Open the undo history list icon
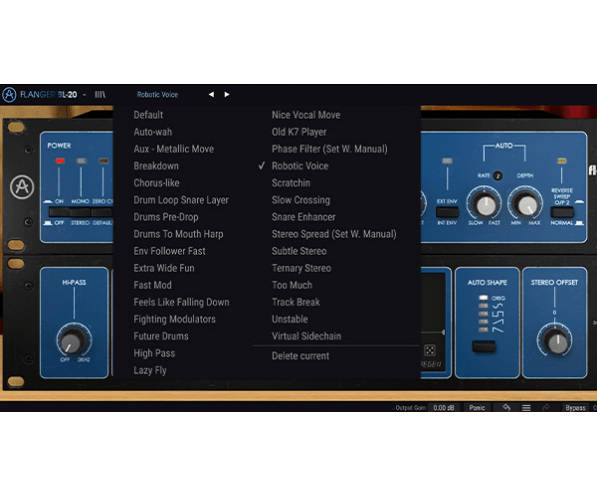Viewport: 597px width, 497px height. point(526,408)
